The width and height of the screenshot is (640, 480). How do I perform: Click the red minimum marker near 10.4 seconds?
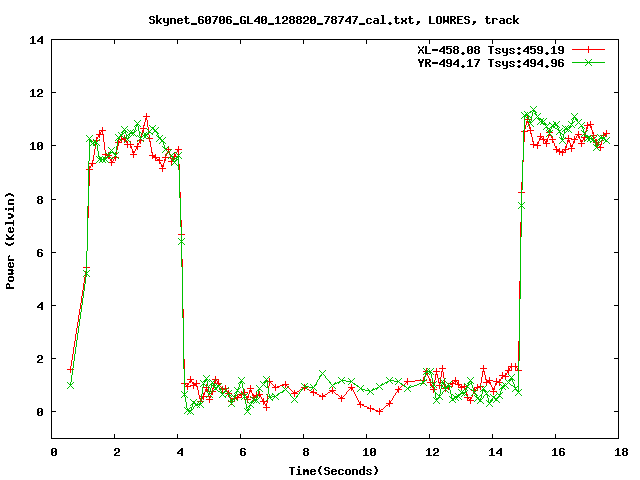tap(379, 412)
